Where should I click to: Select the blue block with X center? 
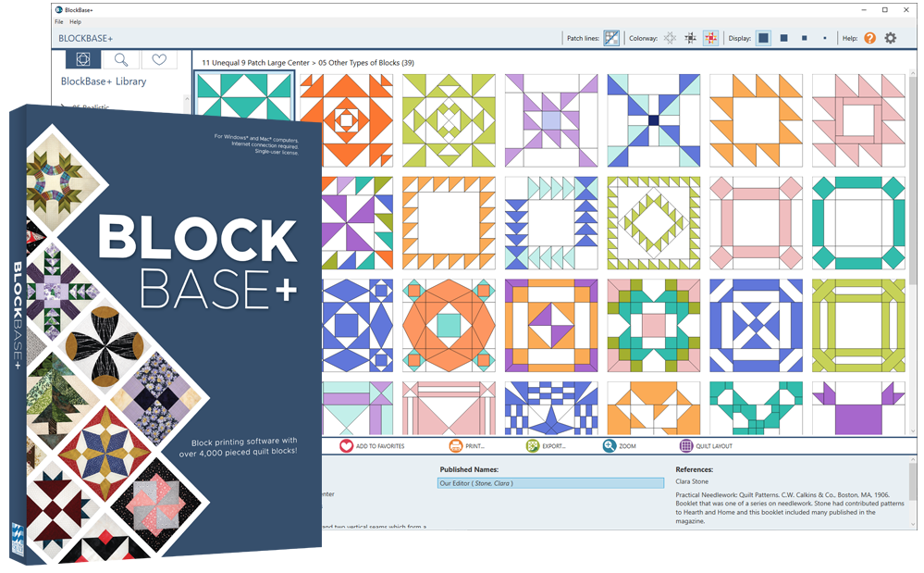[756, 326]
